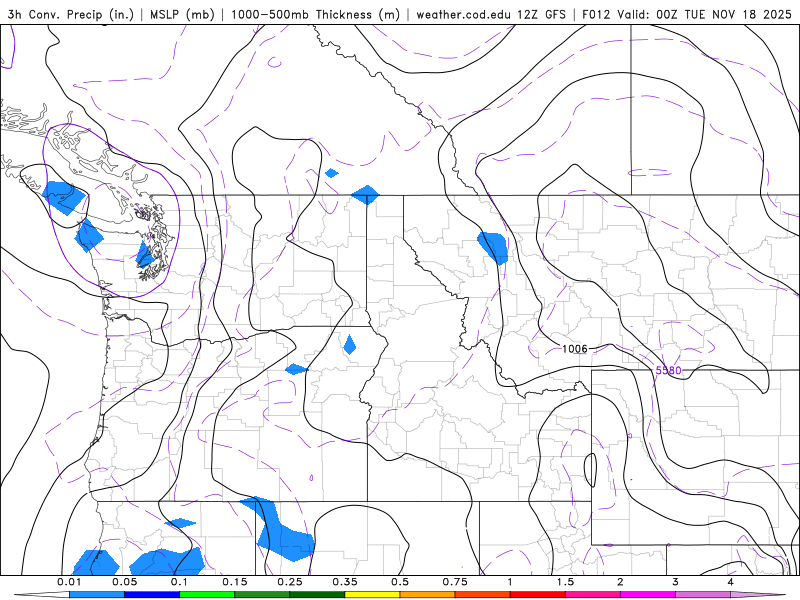
Task: Click the deep pink 1.5–2 colorbar segment
Action: click(593, 595)
